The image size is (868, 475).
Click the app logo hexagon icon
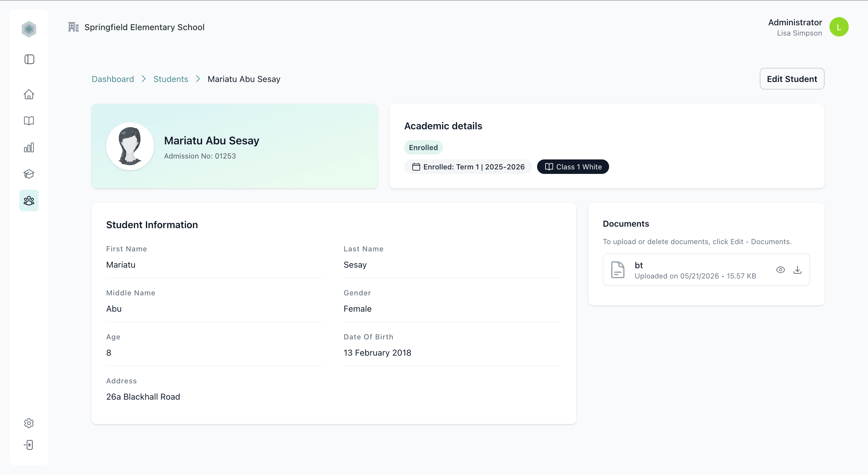(x=29, y=29)
